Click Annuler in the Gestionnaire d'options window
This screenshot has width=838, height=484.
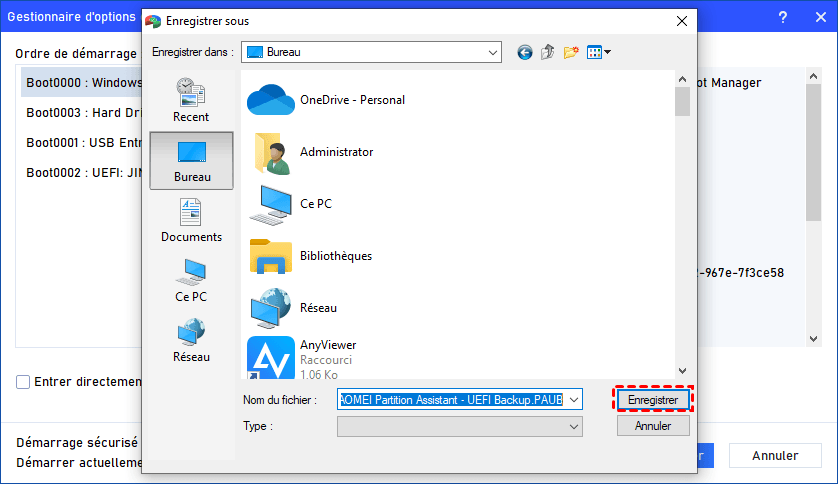(x=775, y=456)
